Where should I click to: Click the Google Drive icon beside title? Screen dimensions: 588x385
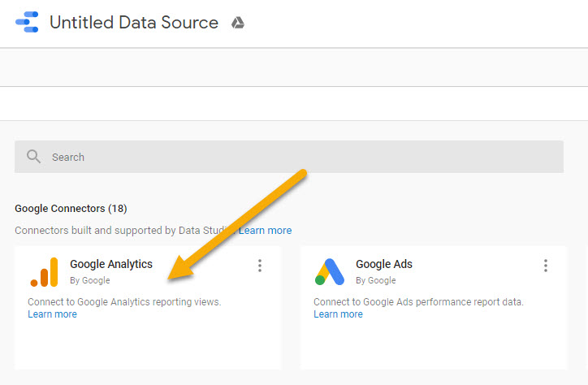238,23
